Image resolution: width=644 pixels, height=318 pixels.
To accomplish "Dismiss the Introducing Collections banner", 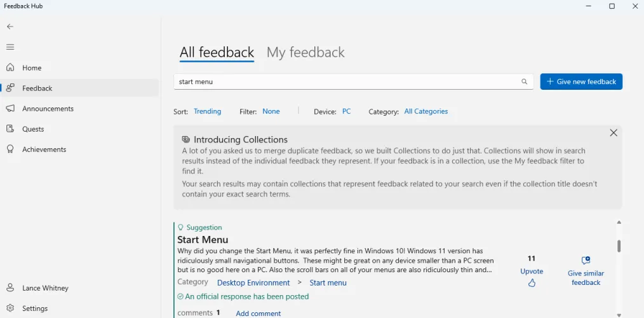I will (x=613, y=133).
